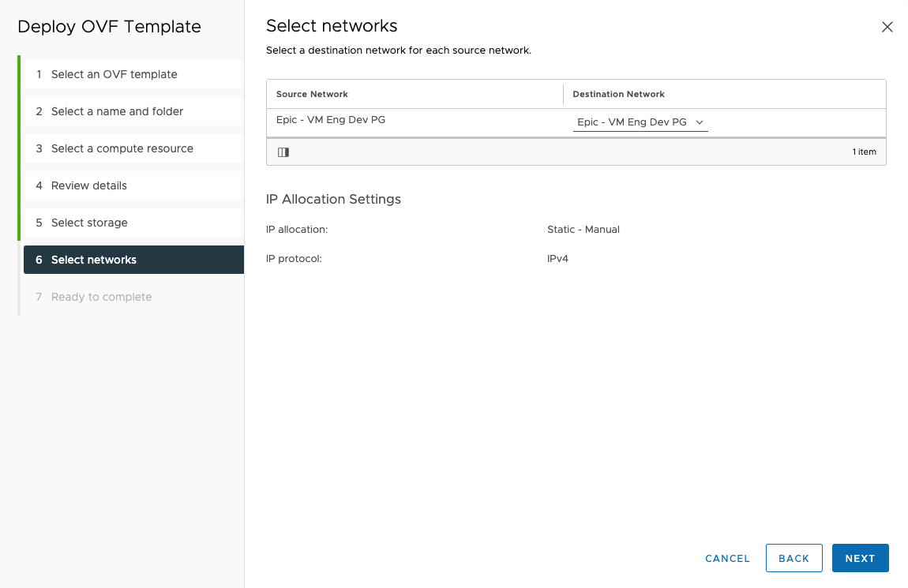Open step 4 Review details
The image size is (908, 588).
(x=89, y=185)
